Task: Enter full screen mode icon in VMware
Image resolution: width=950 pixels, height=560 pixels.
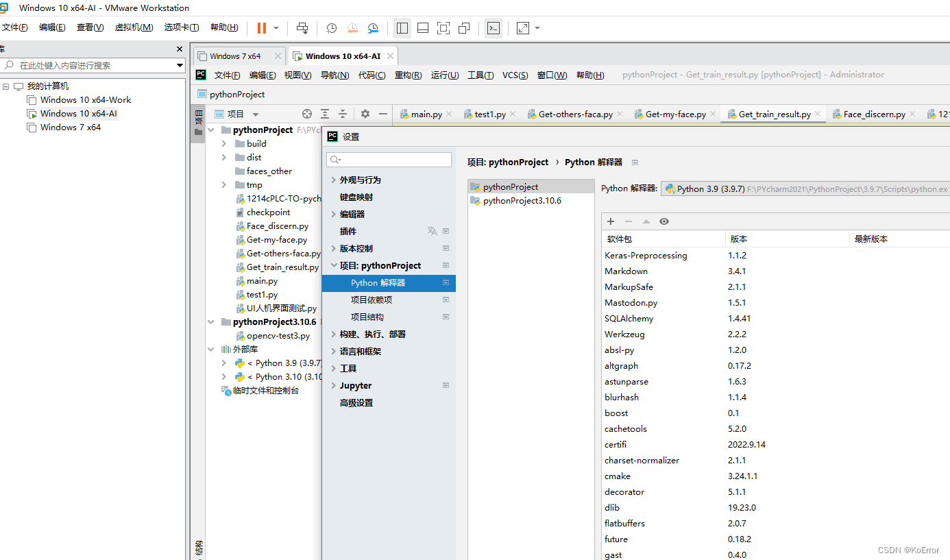Action: click(443, 28)
